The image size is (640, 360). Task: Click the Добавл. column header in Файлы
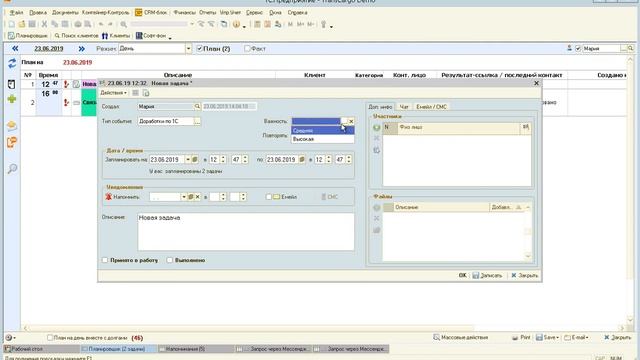(x=501, y=207)
